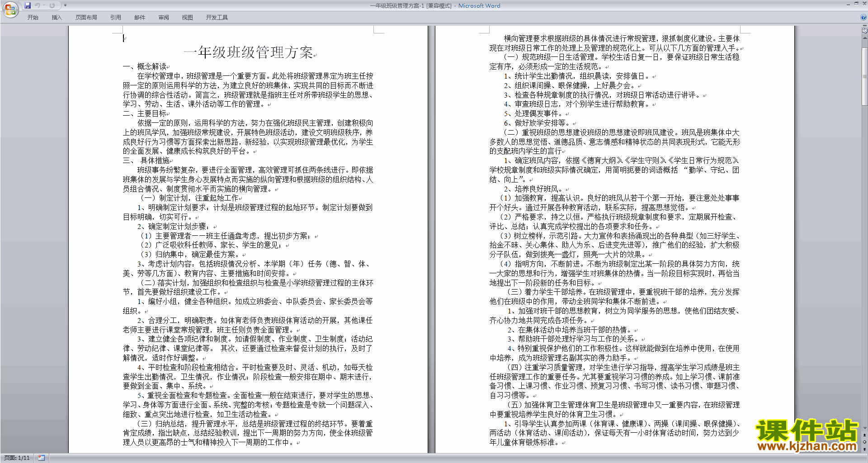Click the vertical scrollbar down arrow

tap(865, 428)
